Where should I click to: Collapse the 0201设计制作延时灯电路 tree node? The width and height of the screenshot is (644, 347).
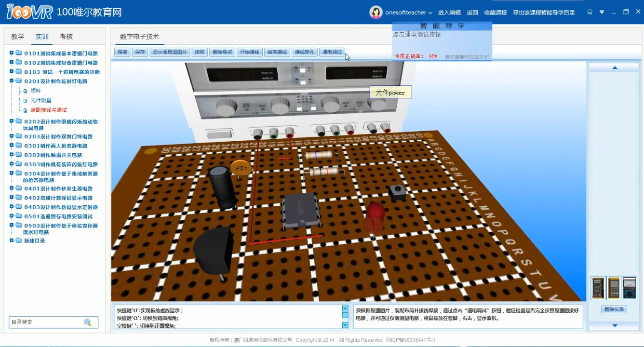(12, 81)
